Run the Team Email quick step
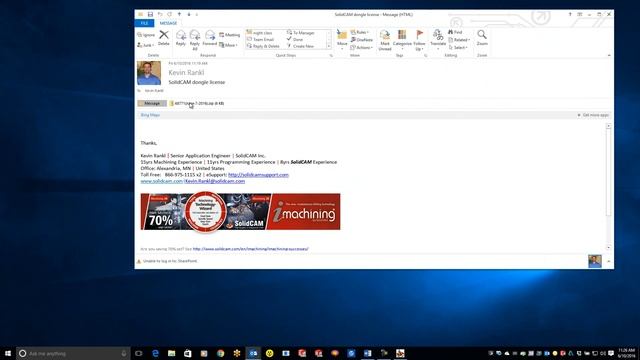640x360 pixels. (260, 40)
